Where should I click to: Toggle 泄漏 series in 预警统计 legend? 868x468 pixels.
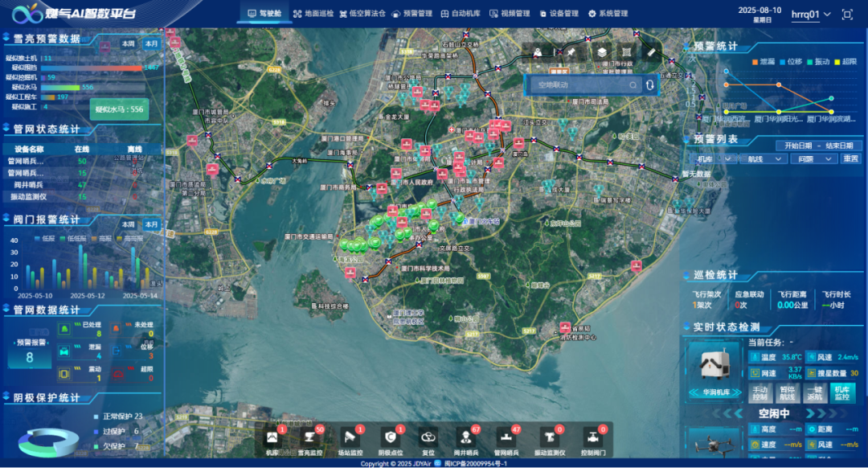pyautogui.click(x=764, y=61)
